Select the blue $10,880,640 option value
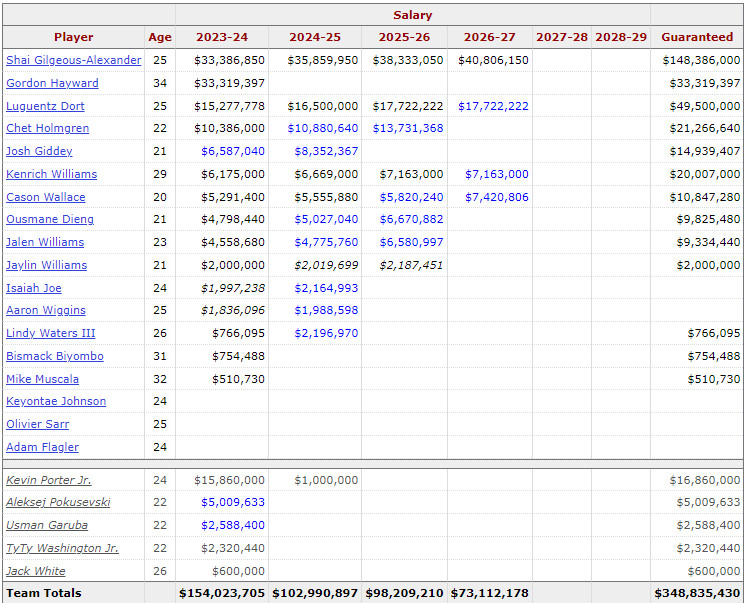Screen dimensions: 746x603 point(323,128)
